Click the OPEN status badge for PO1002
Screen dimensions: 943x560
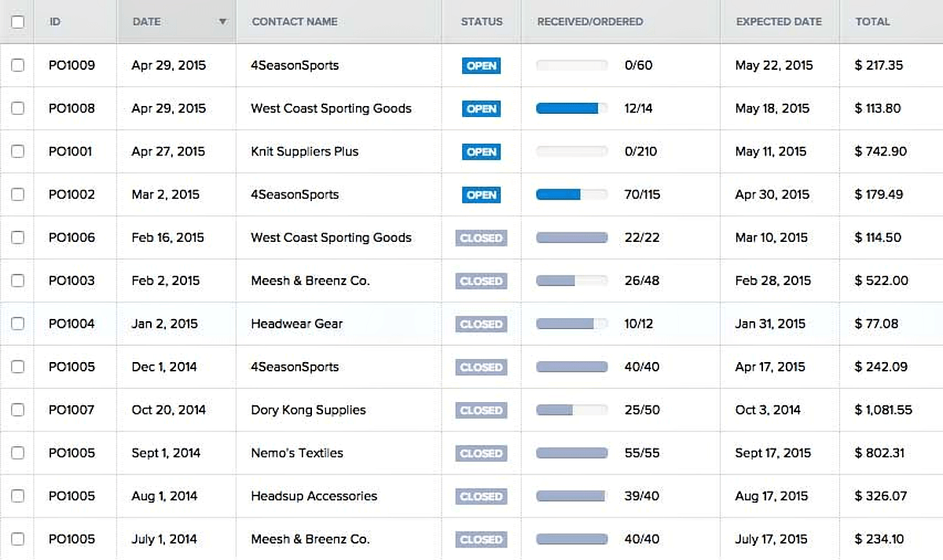(x=481, y=195)
